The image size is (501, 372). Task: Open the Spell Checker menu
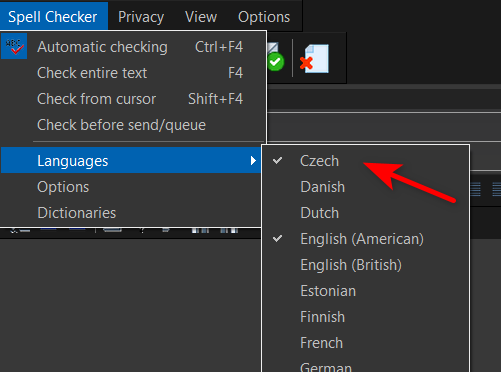coord(53,17)
